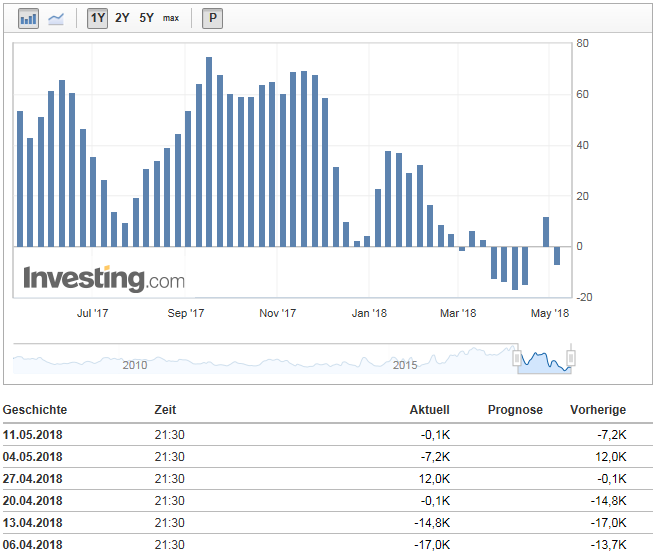The width and height of the screenshot is (654, 556).
Task: Open the 04.05.2018 release row
Action: (33, 456)
